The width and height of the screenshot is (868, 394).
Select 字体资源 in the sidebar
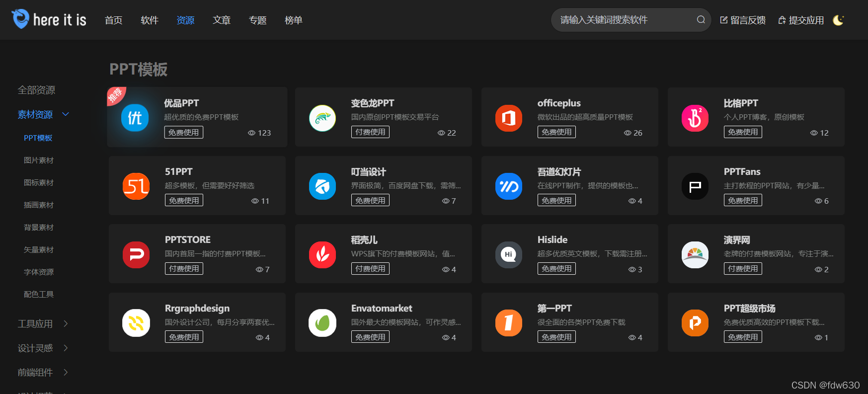pos(39,272)
